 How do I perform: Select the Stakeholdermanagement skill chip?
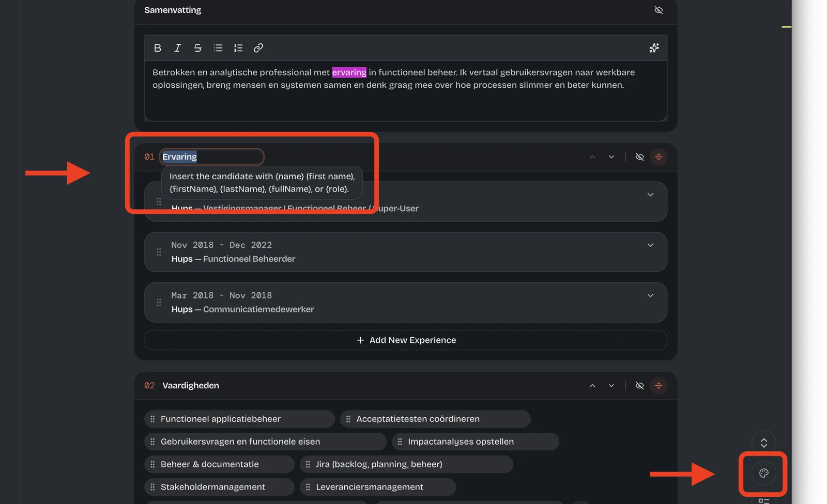[219, 487]
